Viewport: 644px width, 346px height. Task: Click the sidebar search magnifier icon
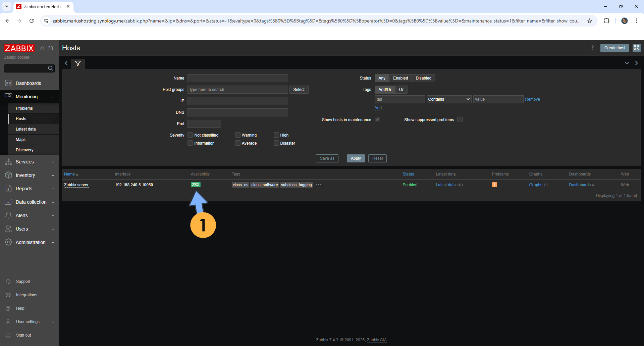click(x=51, y=68)
